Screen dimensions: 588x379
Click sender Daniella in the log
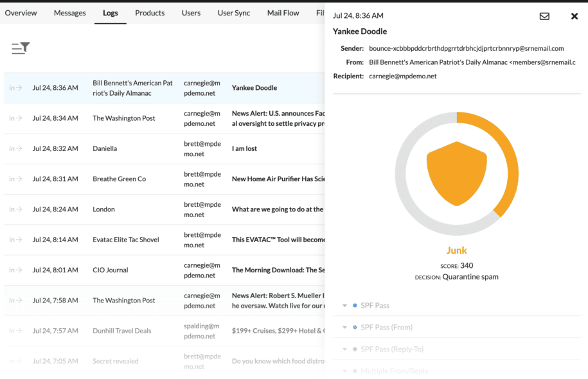[x=105, y=148]
